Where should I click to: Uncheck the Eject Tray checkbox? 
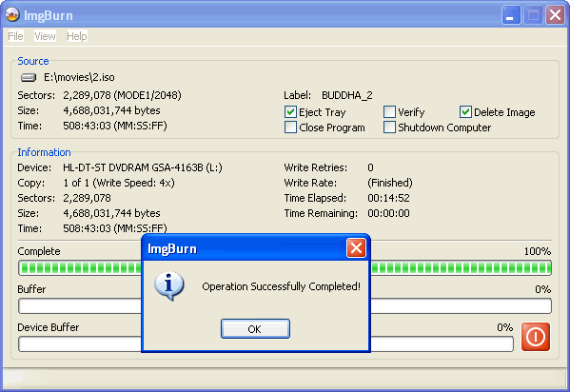point(290,112)
